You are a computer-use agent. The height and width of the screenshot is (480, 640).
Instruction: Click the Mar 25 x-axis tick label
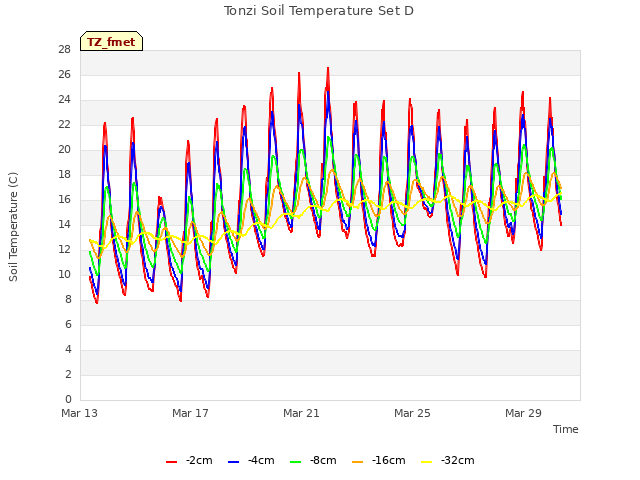tap(412, 413)
